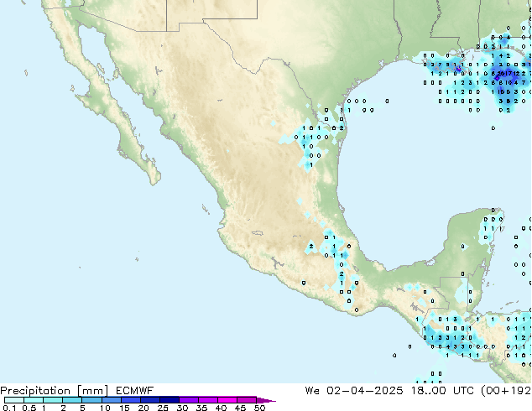This screenshot has width=532, height=411.
Task: Select the 5–10 mm legend swatch
Action: [92, 400]
